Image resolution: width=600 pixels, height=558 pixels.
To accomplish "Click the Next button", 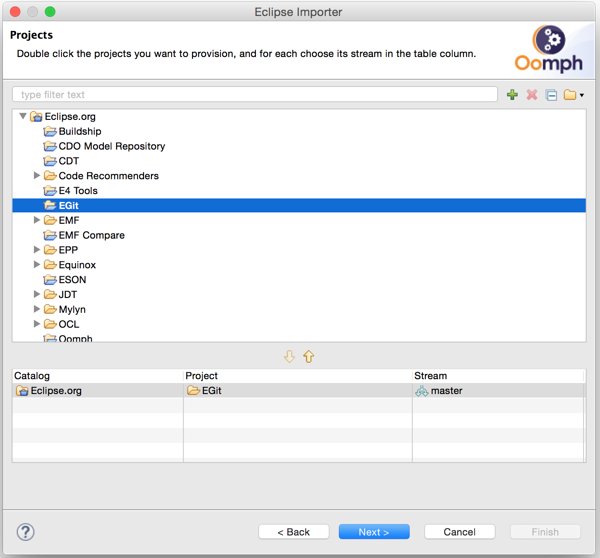I will (373, 532).
